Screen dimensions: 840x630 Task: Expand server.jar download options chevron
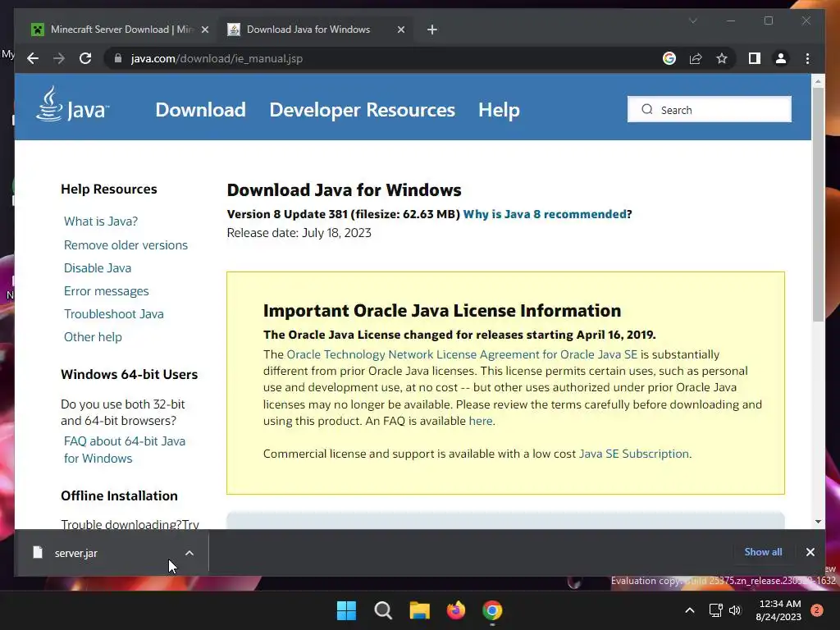(189, 553)
